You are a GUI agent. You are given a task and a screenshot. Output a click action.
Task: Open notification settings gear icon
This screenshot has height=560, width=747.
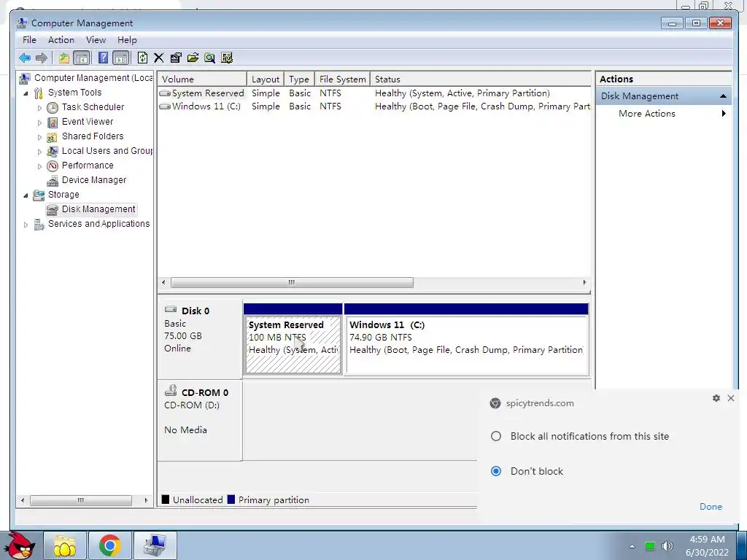tap(716, 398)
